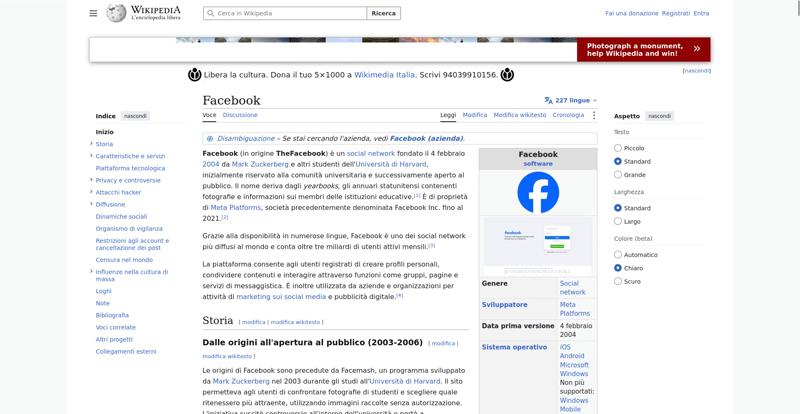This screenshot has height=414, width=800.
Task: Select Standard width option
Action: 618,208
